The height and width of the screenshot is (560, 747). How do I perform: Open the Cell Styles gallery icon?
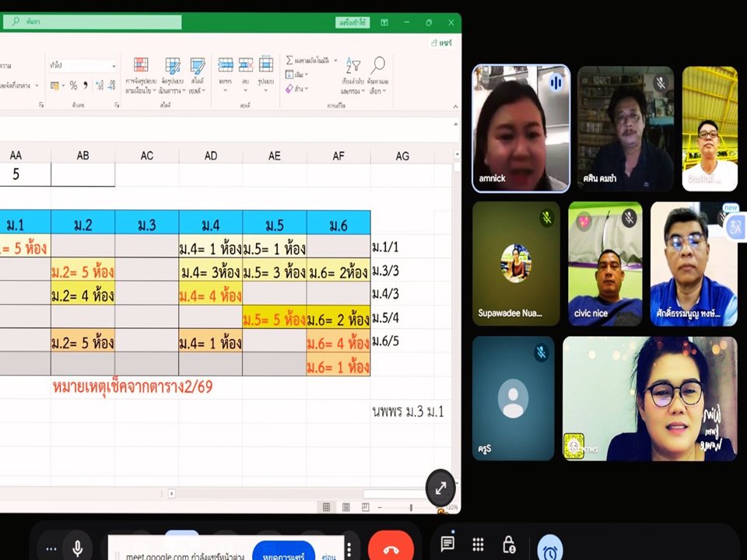(x=197, y=65)
